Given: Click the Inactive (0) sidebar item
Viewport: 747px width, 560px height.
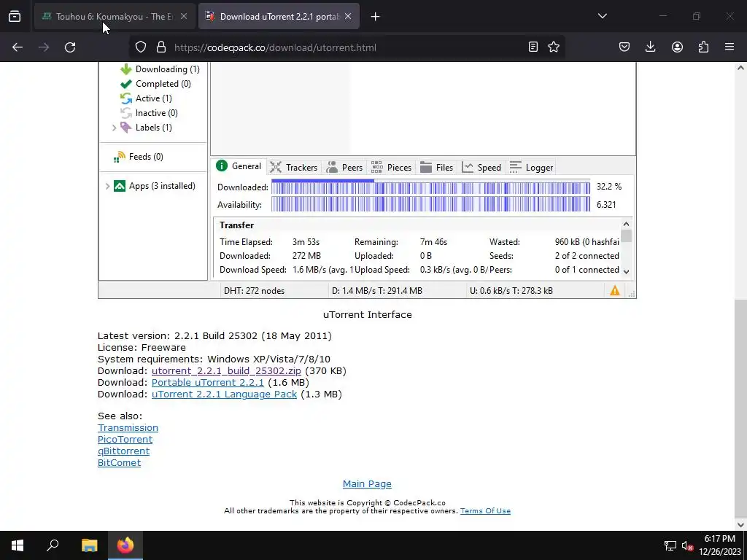Looking at the screenshot, I should tap(149, 113).
